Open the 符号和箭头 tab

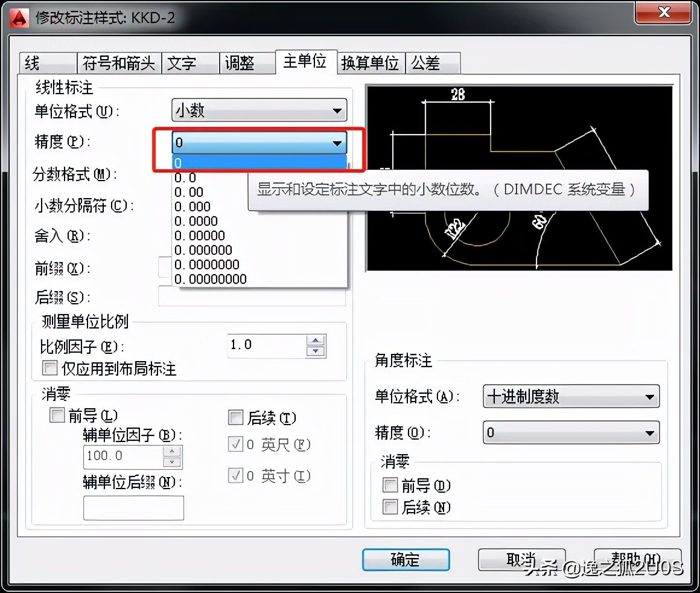[118, 62]
